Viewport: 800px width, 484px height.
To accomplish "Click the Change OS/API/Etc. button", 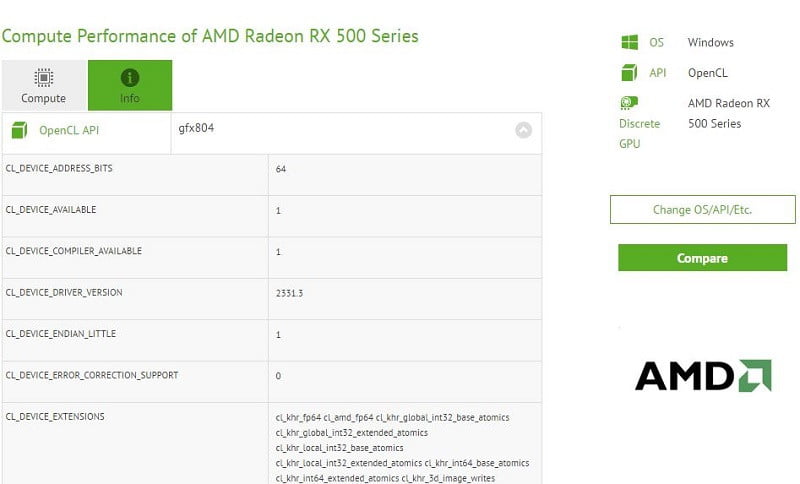I will 702,210.
